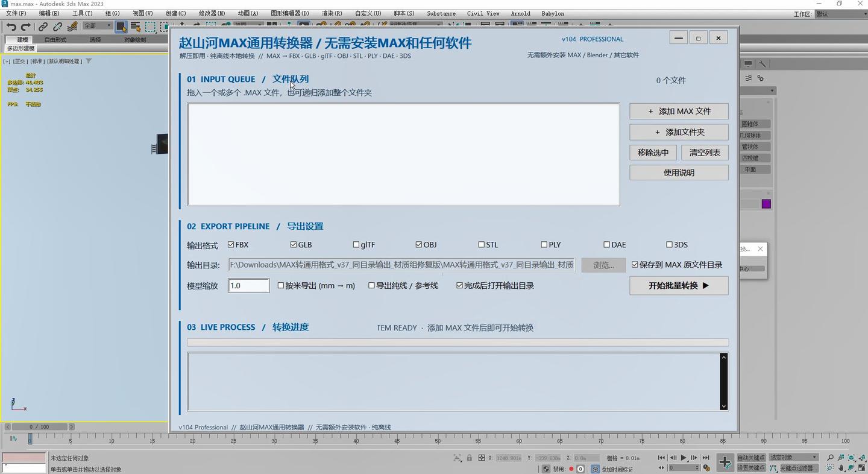
Task: Click the large Set Key plus button
Action: point(725,463)
